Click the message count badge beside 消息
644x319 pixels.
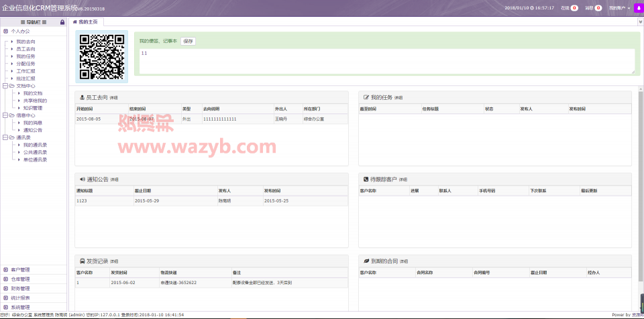coord(598,8)
